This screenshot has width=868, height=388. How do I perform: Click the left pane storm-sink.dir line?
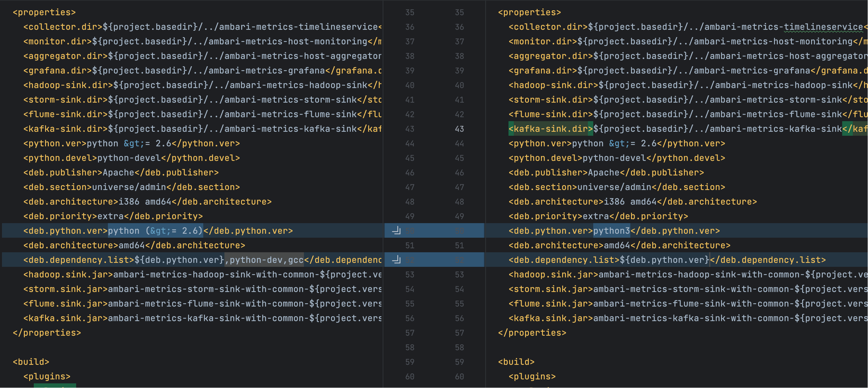click(x=202, y=100)
